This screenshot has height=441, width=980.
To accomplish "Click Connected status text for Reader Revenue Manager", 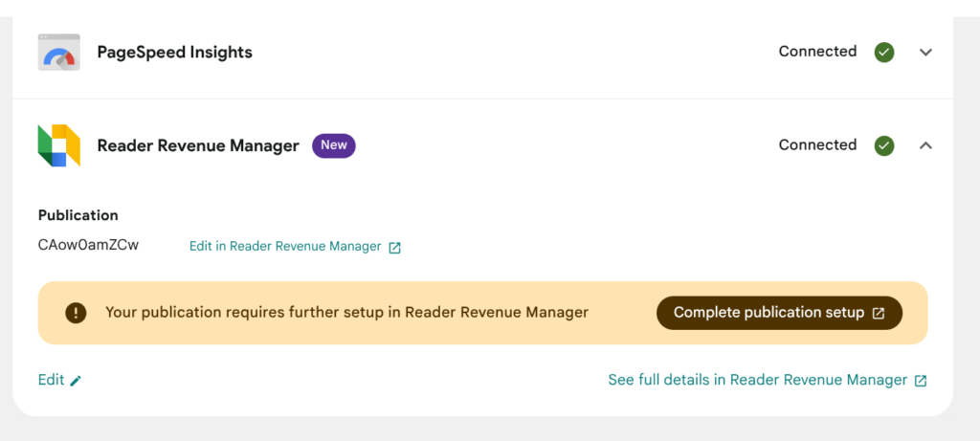I will pos(817,144).
